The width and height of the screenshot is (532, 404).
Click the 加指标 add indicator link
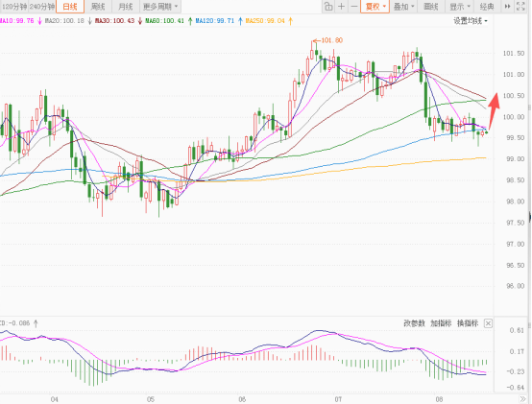(441, 323)
